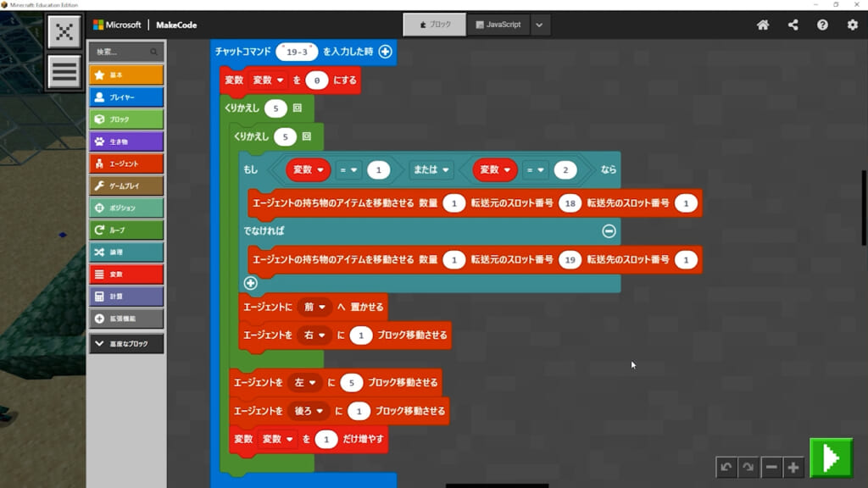Click the Undo arrow button
The height and width of the screenshot is (488, 868).
click(x=726, y=467)
